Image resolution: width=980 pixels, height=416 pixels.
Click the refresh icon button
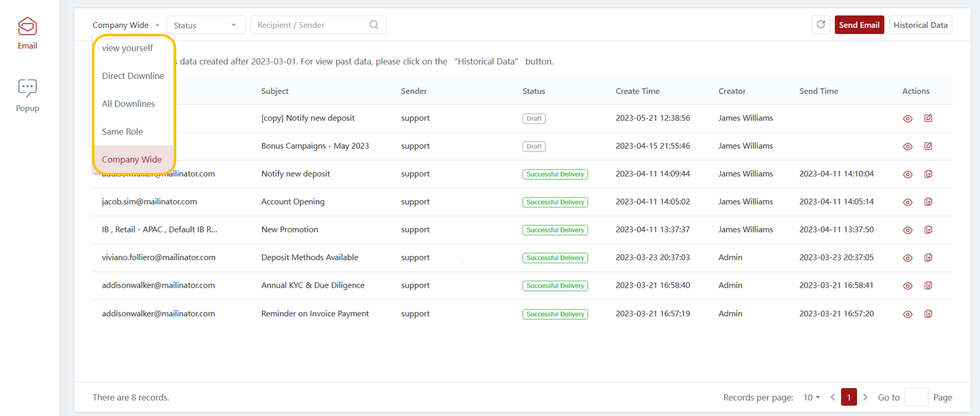coord(821,25)
